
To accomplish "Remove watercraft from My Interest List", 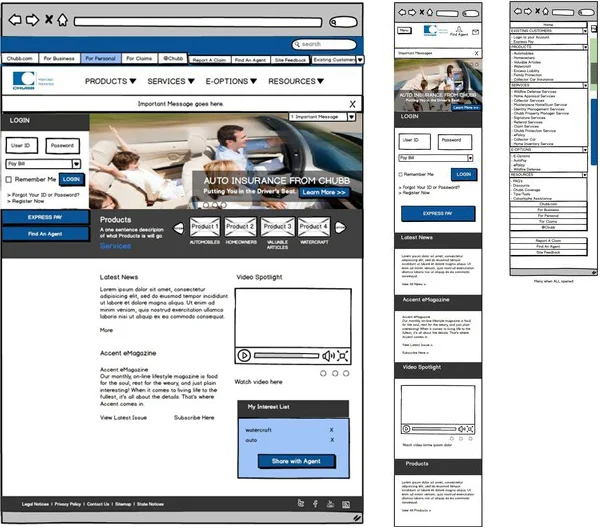I will click(331, 430).
